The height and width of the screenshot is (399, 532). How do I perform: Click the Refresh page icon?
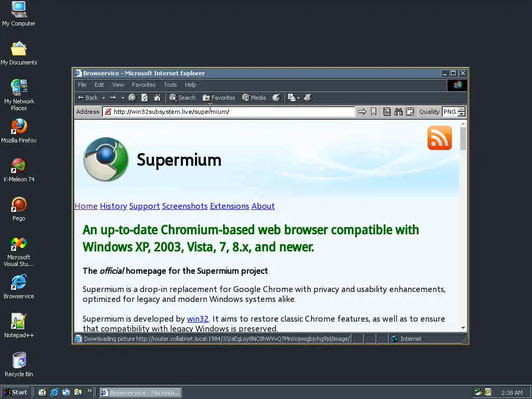[x=144, y=98]
